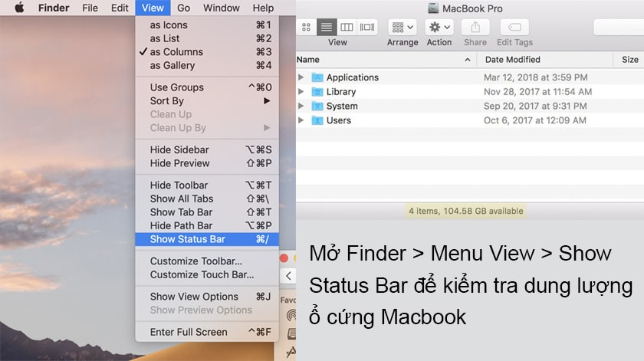This screenshot has width=644, height=361.
Task: Switch Finder window to icon view
Action: [x=306, y=27]
